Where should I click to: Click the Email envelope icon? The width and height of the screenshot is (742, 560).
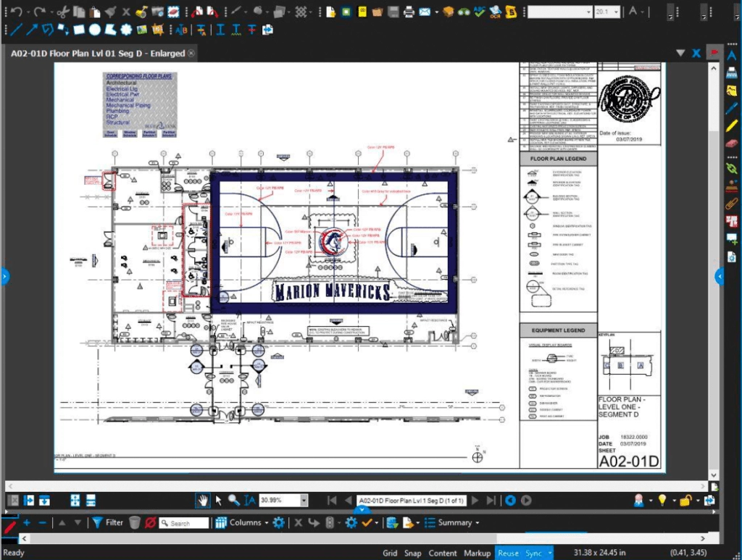point(425,12)
